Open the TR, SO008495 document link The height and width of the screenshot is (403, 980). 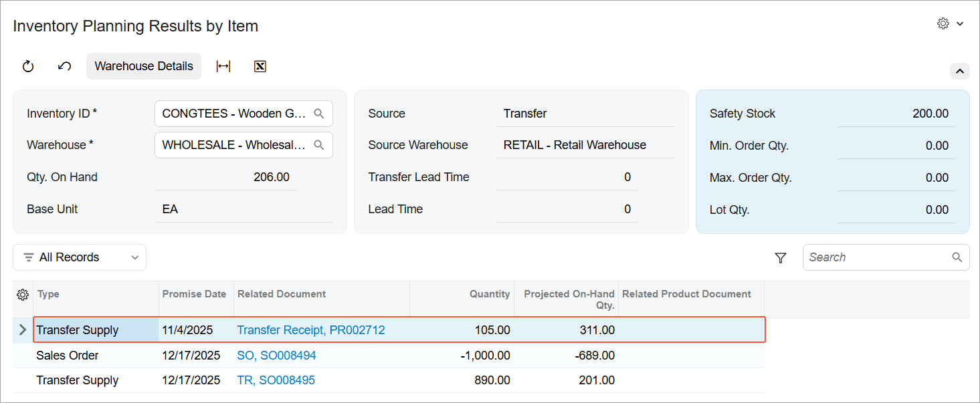276,380
